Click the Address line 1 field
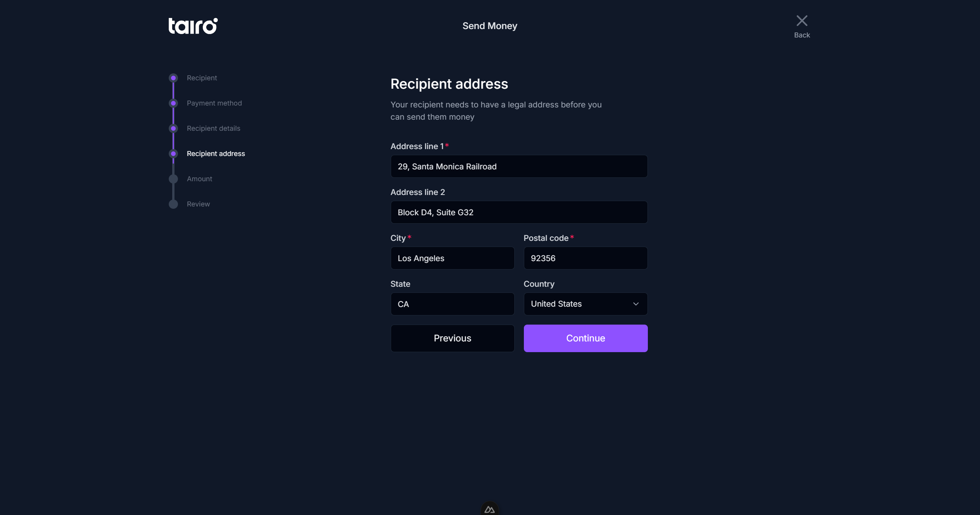Image resolution: width=980 pixels, height=515 pixels. pos(519,166)
